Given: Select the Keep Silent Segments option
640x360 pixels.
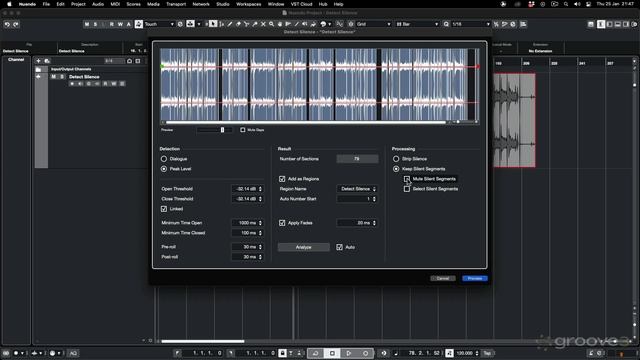Looking at the screenshot, I should coord(396,169).
